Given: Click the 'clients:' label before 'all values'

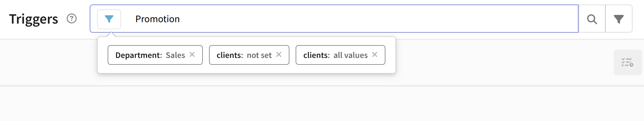Looking at the screenshot, I should click(x=316, y=55).
